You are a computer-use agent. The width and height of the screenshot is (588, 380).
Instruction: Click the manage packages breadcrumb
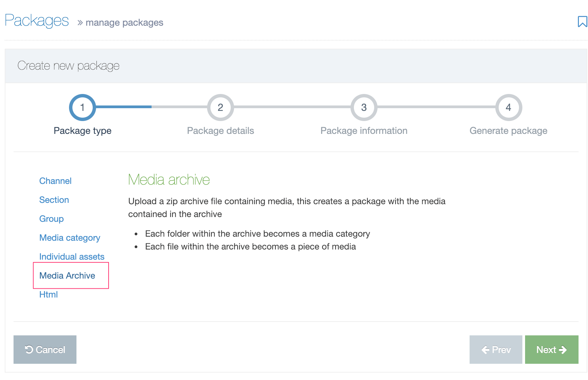(x=124, y=23)
